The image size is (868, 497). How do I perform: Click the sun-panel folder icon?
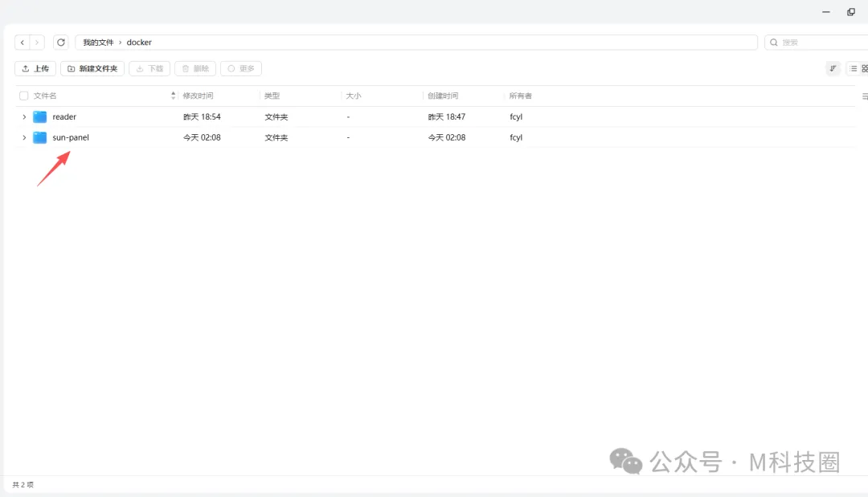tap(39, 137)
